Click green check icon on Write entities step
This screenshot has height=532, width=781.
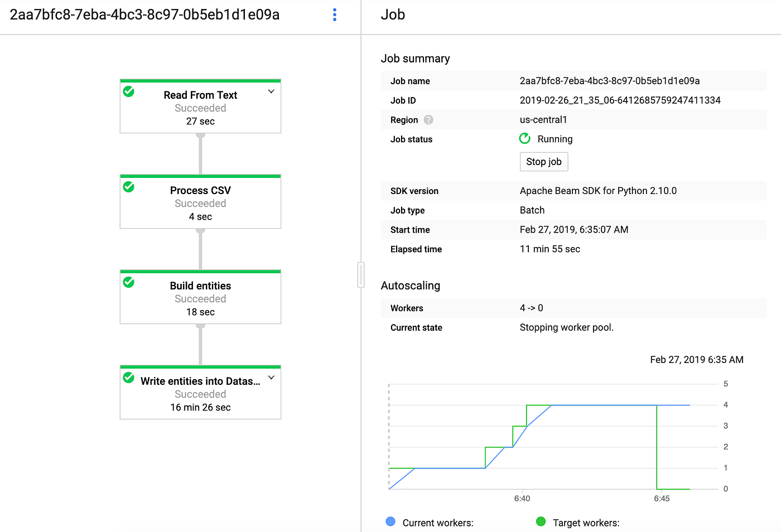[129, 378]
